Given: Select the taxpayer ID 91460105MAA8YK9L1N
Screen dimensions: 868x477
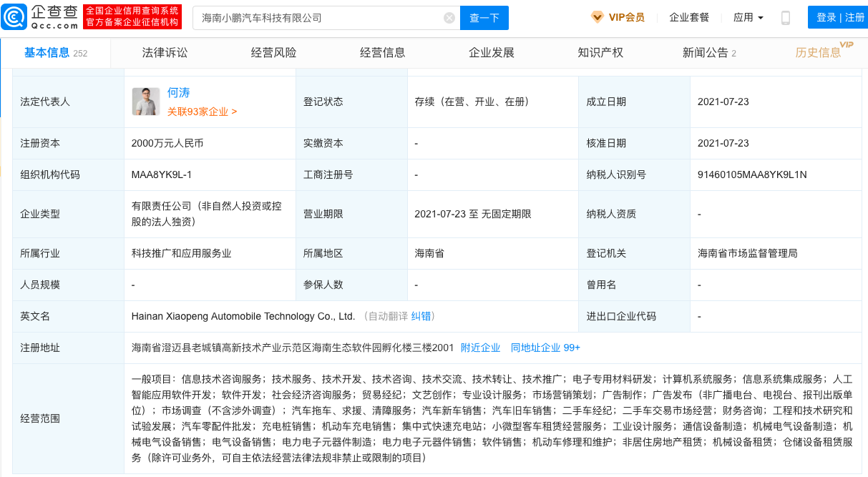Looking at the screenshot, I should [752, 174].
